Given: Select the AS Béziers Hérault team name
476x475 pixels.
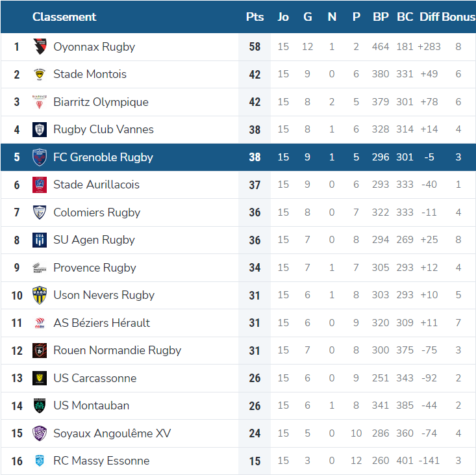Looking at the screenshot, I should (102, 323).
